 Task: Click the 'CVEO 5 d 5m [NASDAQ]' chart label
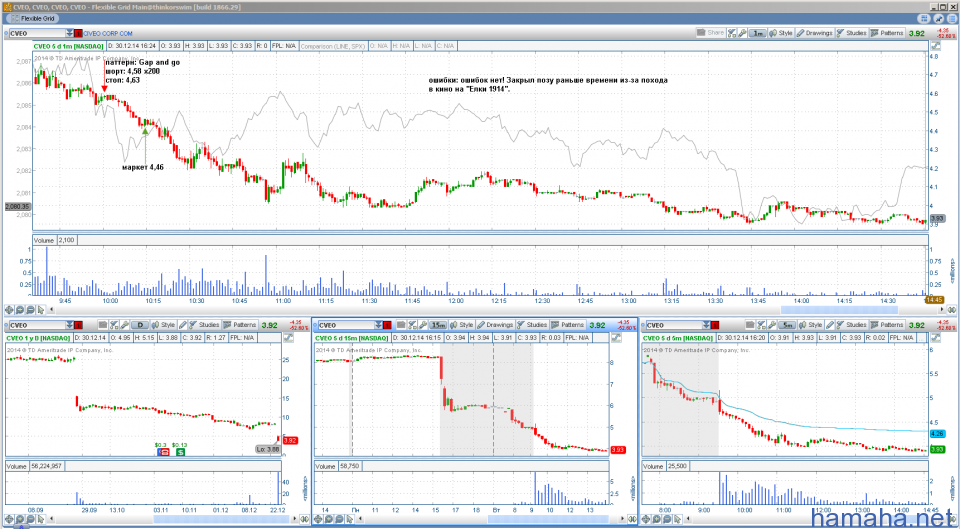coord(678,338)
